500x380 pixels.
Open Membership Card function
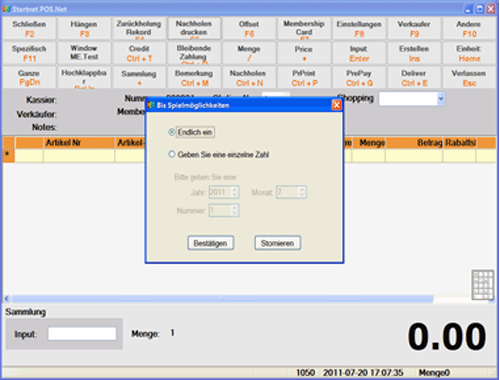[x=304, y=29]
